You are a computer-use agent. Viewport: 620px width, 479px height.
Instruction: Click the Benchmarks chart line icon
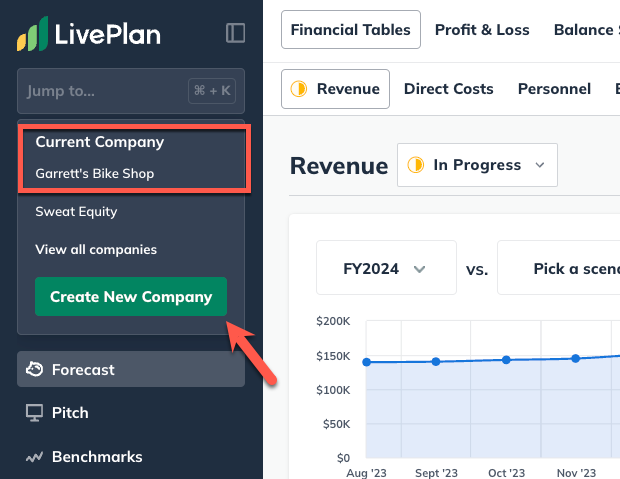pos(34,457)
